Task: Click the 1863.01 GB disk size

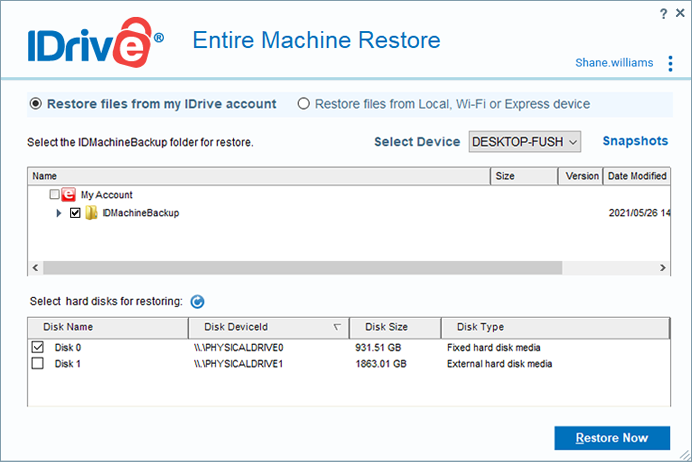Action: click(x=381, y=364)
